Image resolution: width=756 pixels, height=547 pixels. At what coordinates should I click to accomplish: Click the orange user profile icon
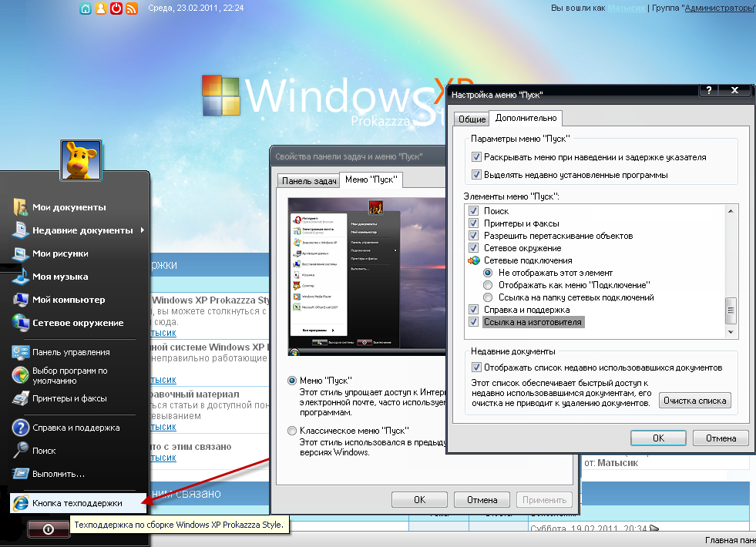tap(101, 8)
